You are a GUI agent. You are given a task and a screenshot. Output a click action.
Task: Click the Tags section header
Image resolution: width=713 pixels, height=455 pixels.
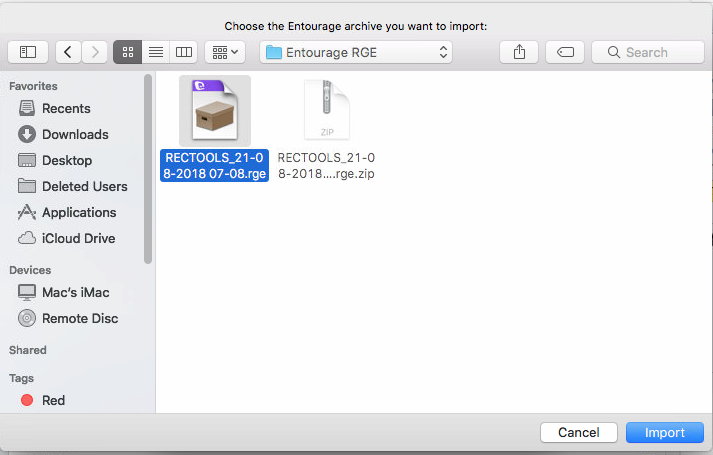click(21, 378)
